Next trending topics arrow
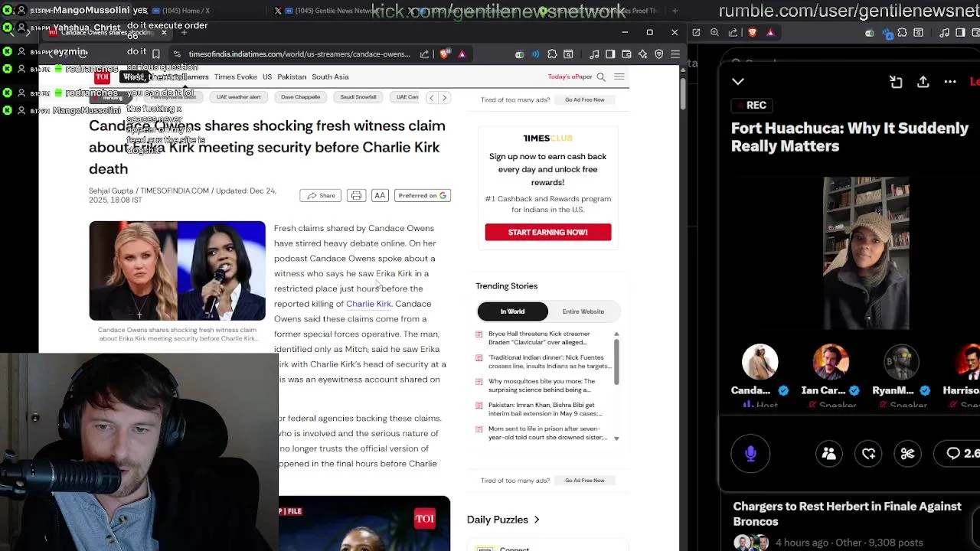The width and height of the screenshot is (980, 551). (x=444, y=98)
